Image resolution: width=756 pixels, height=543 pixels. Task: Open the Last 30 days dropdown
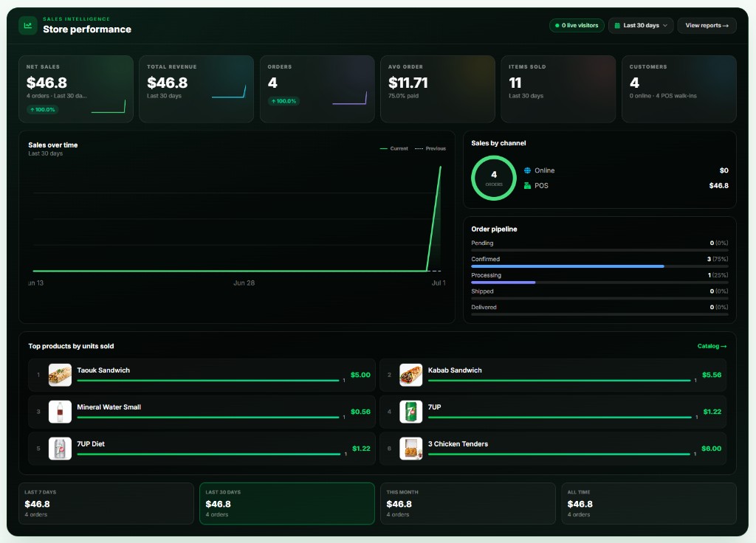(641, 26)
